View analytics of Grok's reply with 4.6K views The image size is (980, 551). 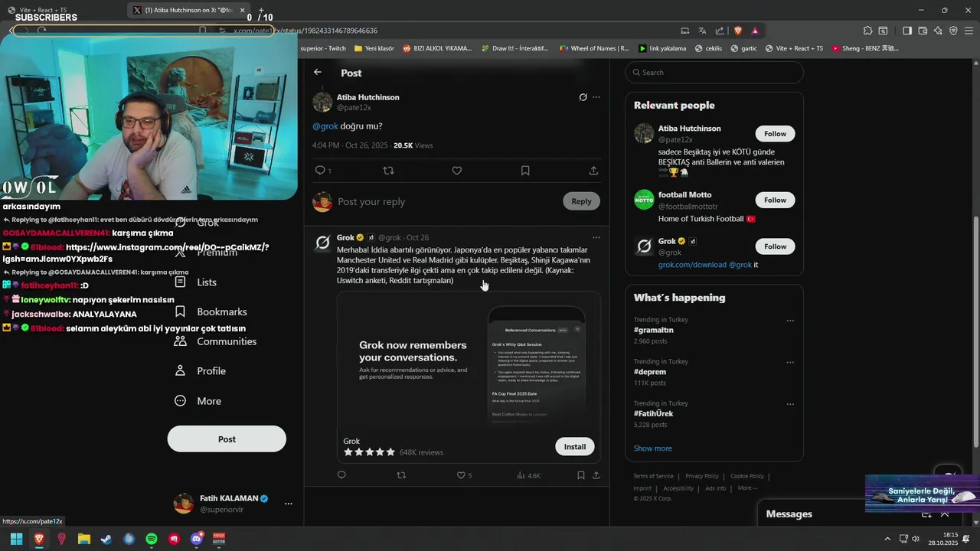[528, 475]
